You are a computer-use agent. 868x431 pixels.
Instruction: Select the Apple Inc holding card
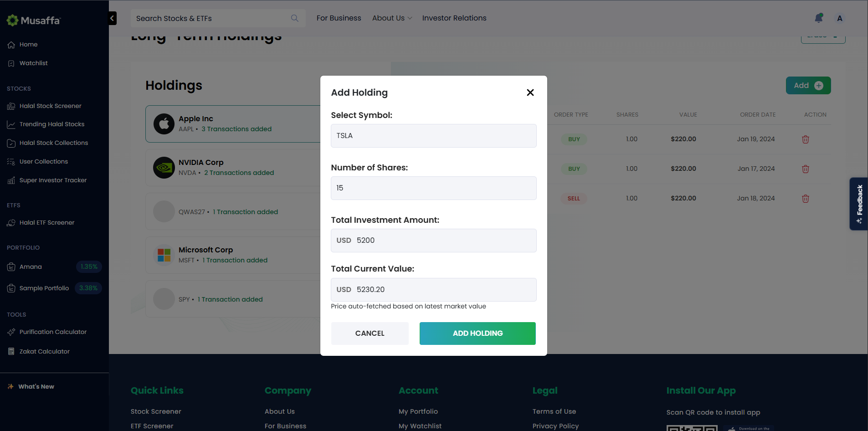coord(233,124)
